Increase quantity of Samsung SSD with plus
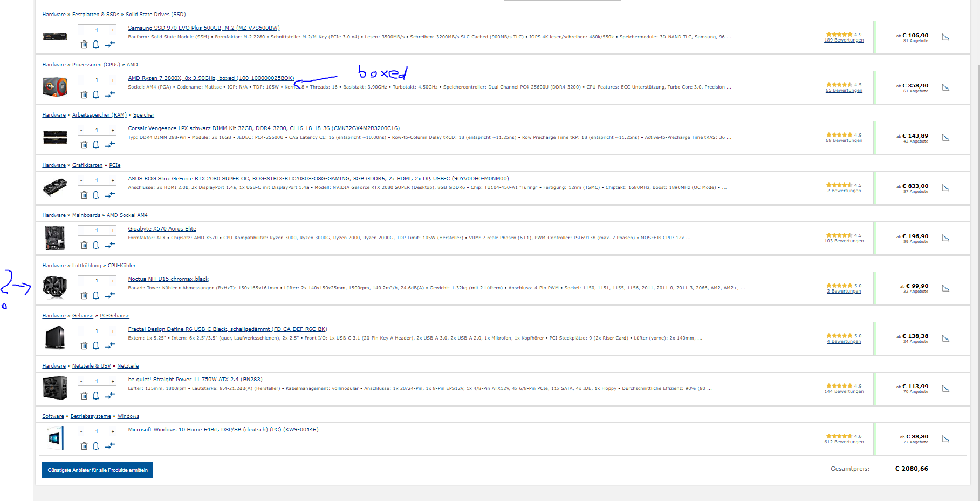Screen dimensions: 980x501 113,30
